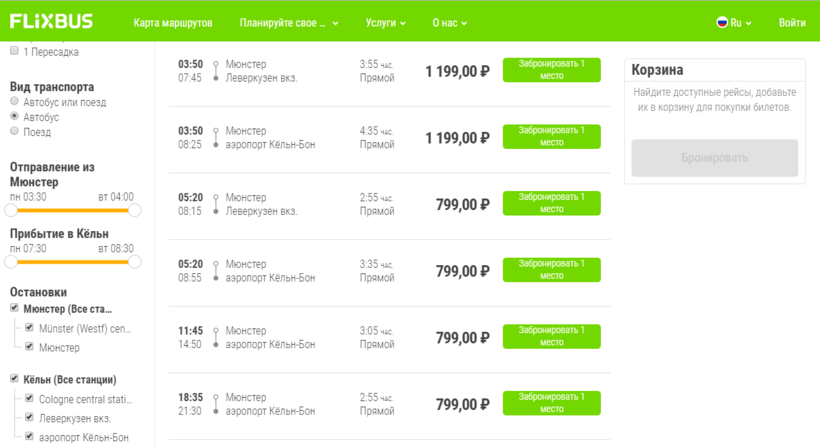This screenshot has width=820, height=446.
Task: Enable the 1 Пересадка checkbox
Action: (x=15, y=51)
